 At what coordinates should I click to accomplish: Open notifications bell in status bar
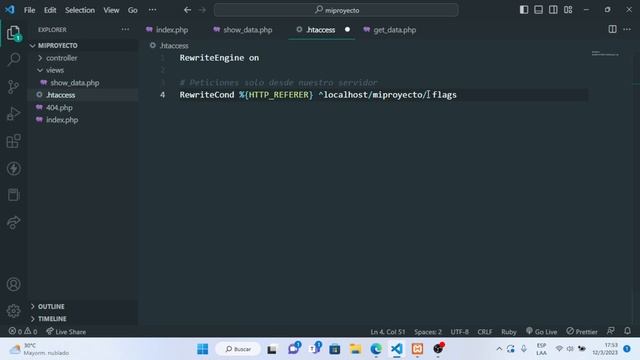tap(627, 331)
